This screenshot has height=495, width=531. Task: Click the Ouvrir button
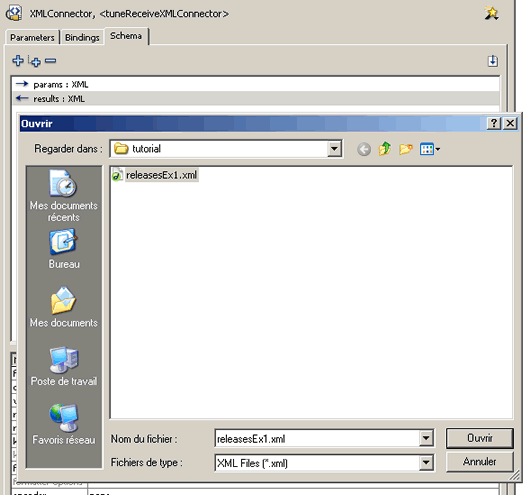click(480, 438)
